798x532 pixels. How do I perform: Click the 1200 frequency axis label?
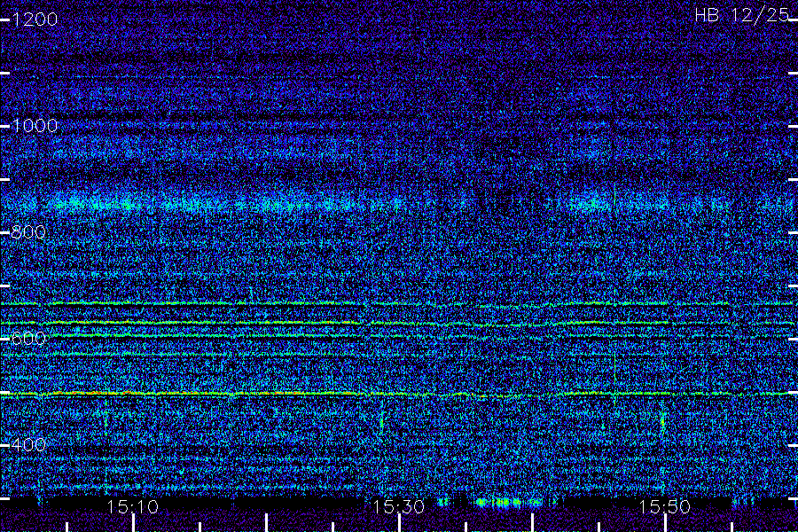pyautogui.click(x=35, y=20)
